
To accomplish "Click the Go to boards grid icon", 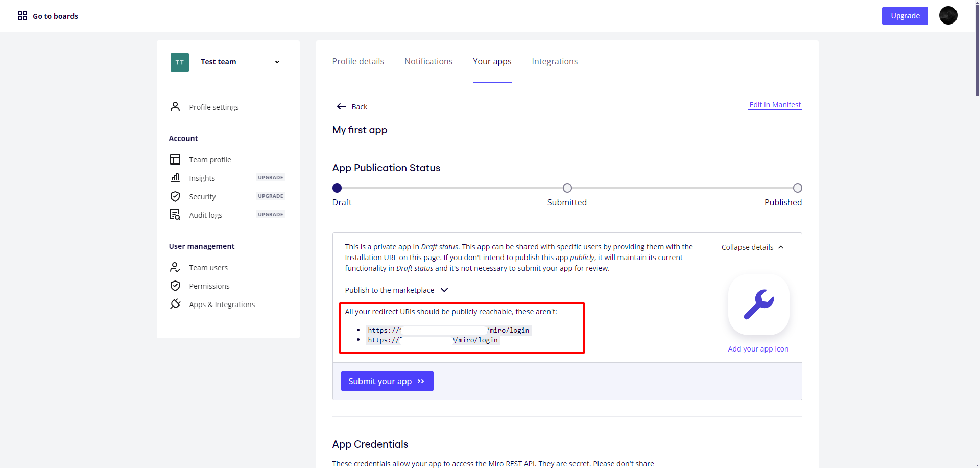I will click(x=22, y=16).
